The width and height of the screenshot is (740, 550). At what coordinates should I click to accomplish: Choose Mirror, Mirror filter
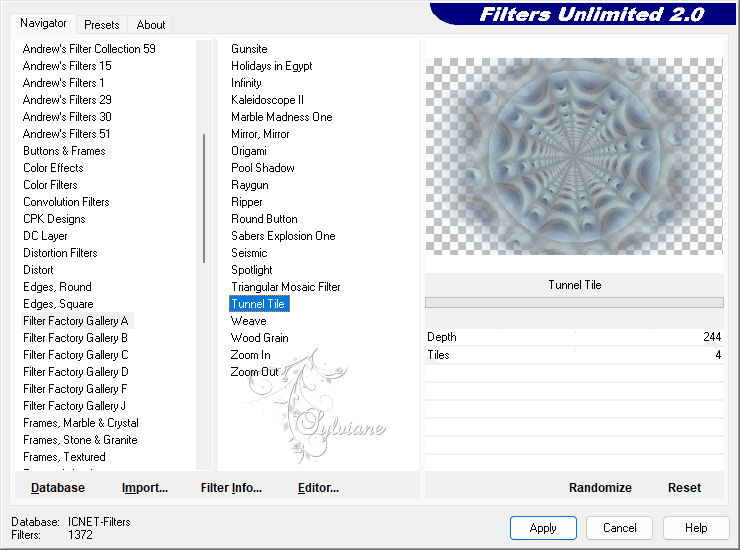tap(260, 134)
